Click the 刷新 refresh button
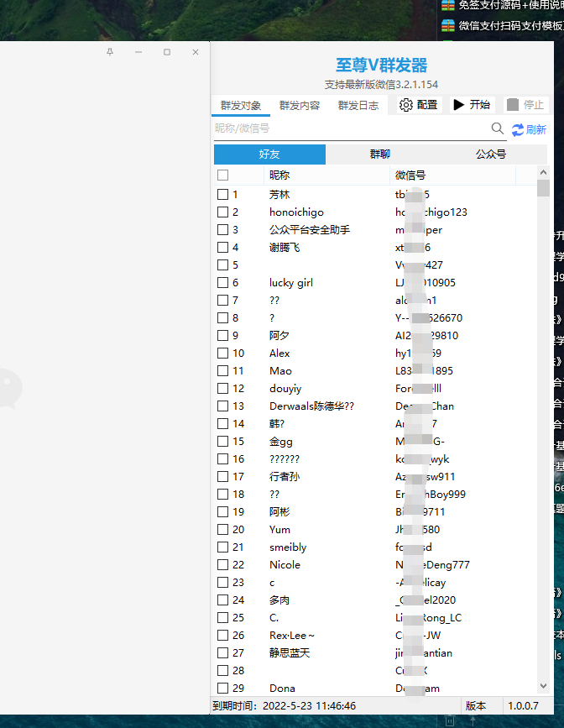564x728 pixels. point(530,129)
